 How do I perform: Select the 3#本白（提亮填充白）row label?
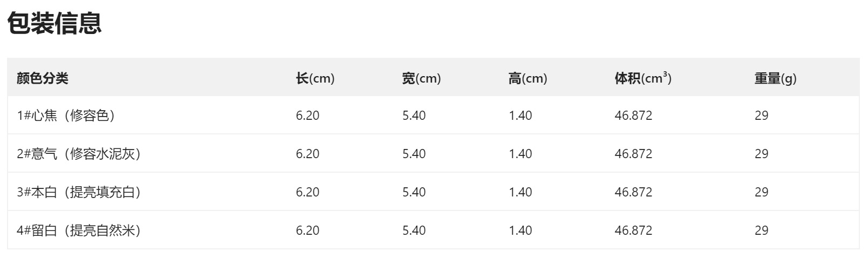[x=79, y=192]
